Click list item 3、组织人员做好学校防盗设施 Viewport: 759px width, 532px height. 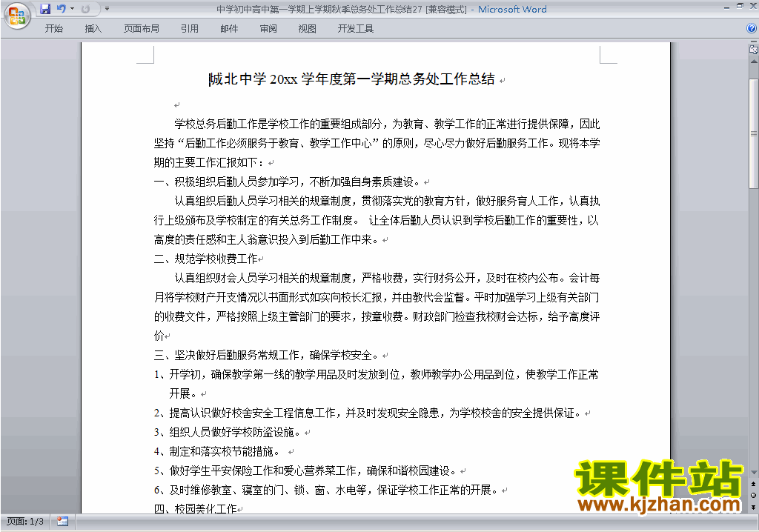pos(227,432)
